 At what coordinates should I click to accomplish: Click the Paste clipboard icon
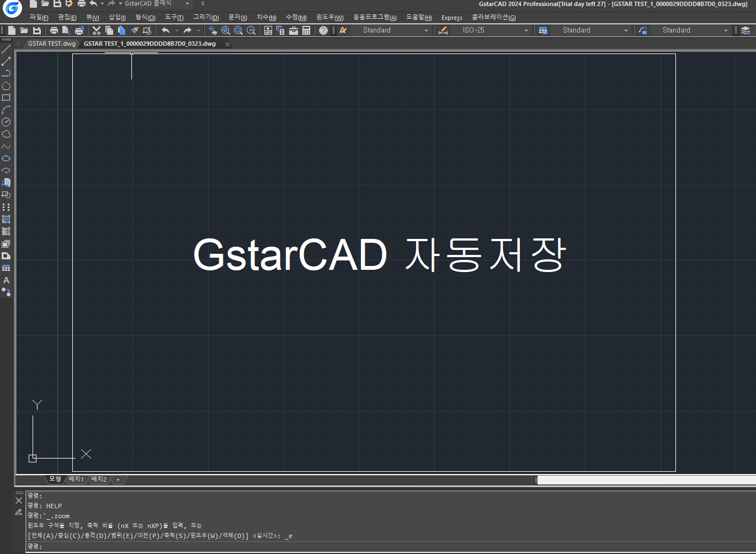[x=121, y=30]
